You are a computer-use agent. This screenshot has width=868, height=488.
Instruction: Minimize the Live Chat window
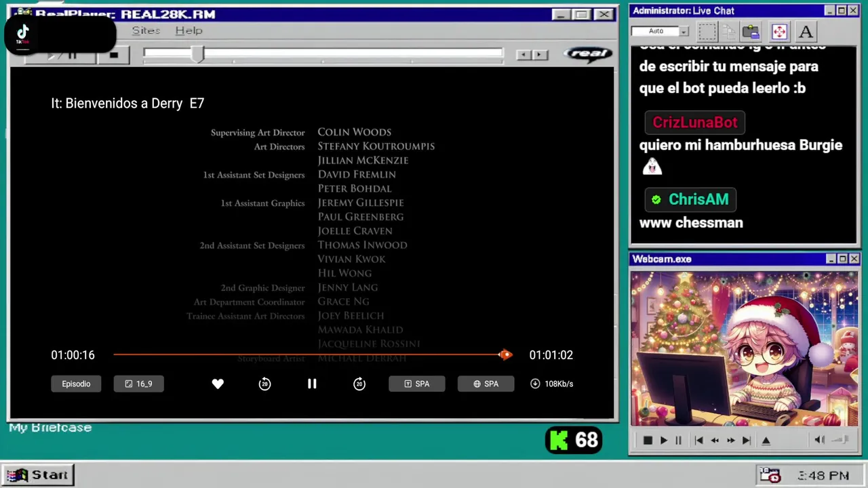tap(831, 11)
